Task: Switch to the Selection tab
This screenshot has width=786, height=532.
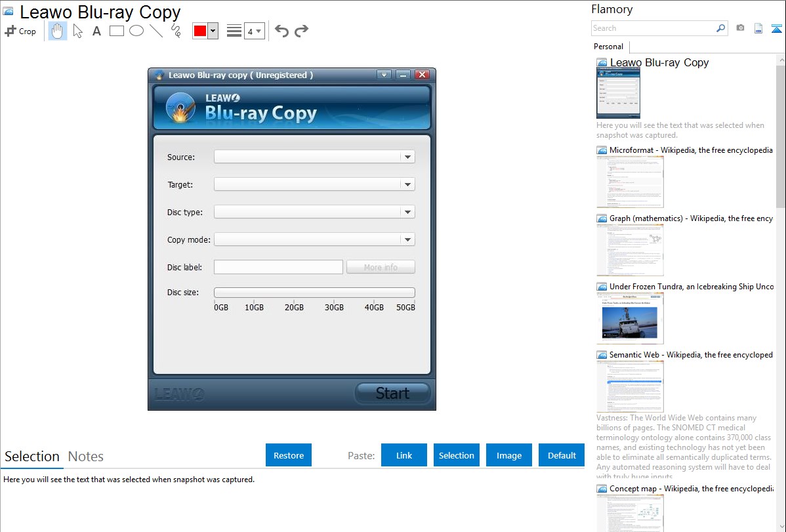Action: (x=32, y=457)
